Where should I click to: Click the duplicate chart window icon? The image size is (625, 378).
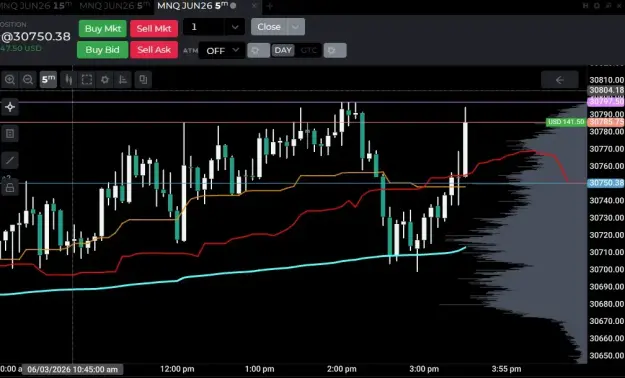143,80
